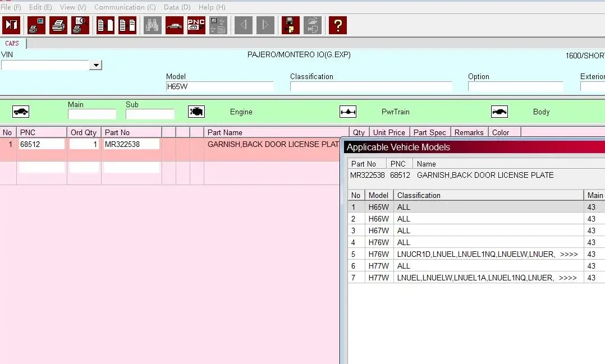The image size is (605, 364).
Task: Click the Part No cell MR322538
Action: coord(131,144)
